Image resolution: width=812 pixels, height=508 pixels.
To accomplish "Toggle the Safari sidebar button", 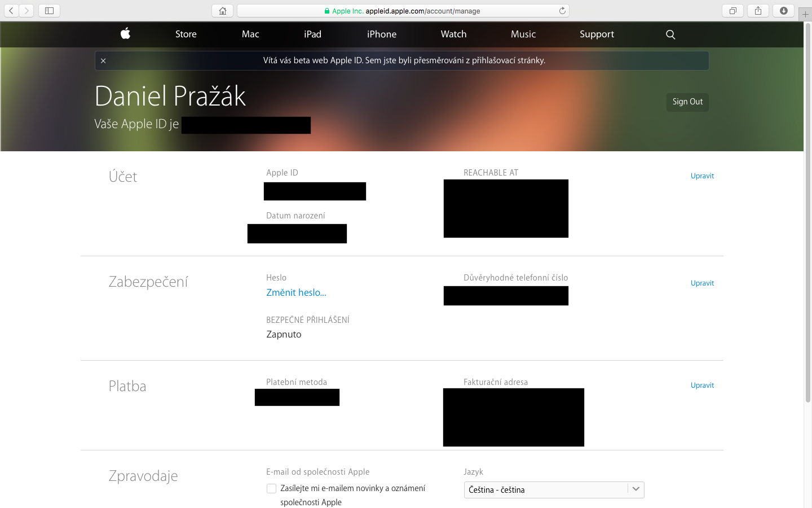I will click(49, 11).
